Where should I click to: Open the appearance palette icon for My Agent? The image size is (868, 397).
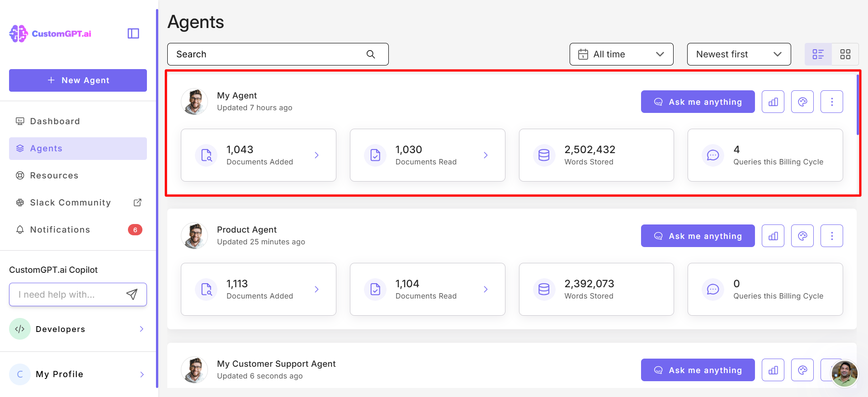802,102
